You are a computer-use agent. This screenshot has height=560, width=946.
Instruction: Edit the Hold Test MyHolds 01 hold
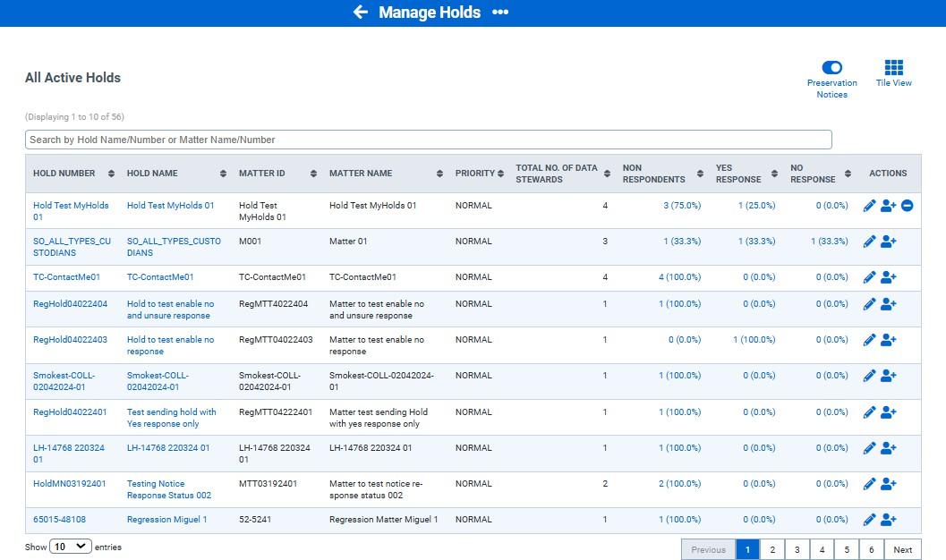point(869,206)
